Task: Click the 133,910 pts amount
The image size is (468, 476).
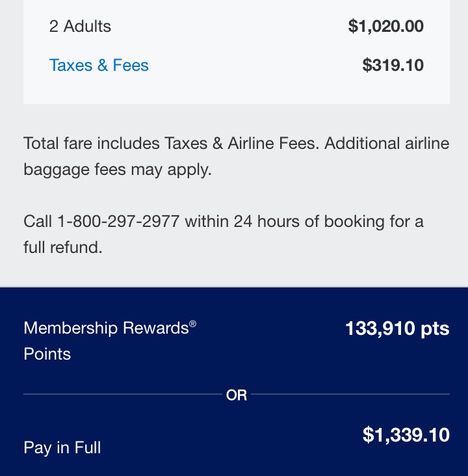Action: tap(396, 328)
